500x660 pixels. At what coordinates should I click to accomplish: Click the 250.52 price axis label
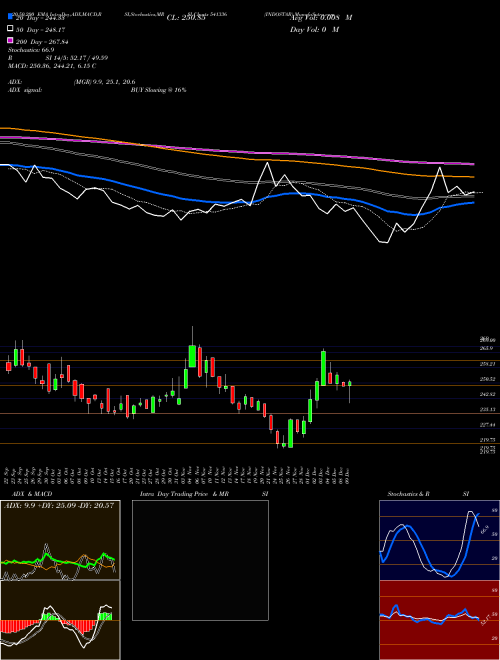point(487,379)
